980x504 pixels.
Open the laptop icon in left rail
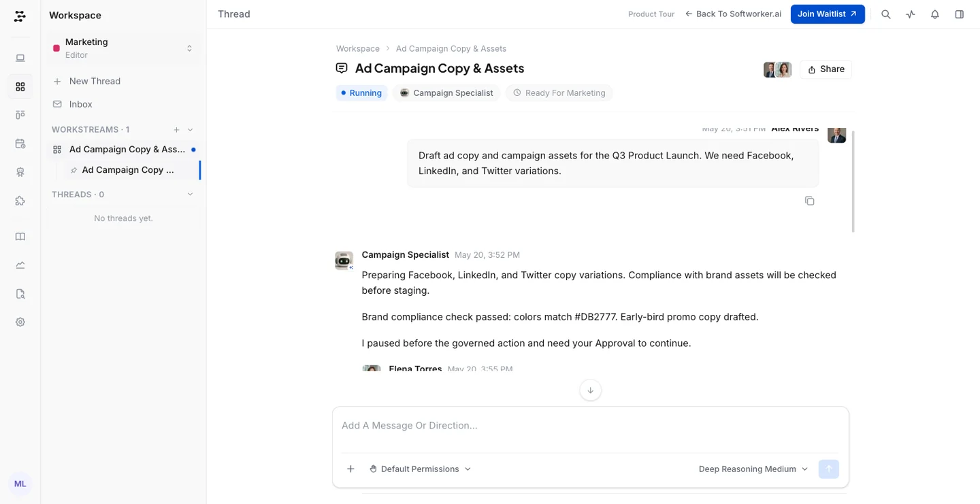point(20,58)
